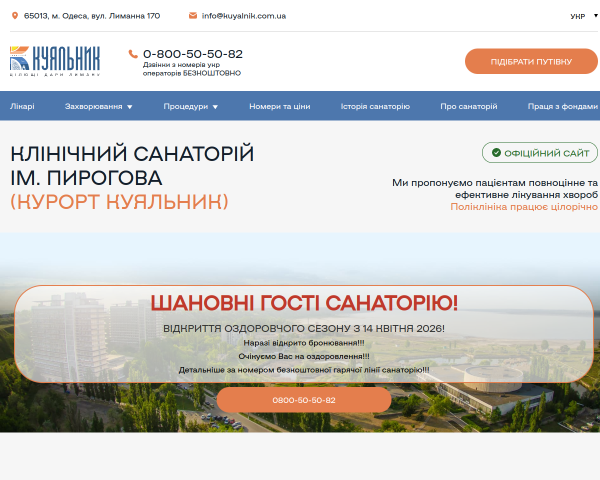Click Поліклініка працює цілорічно text

(524, 207)
